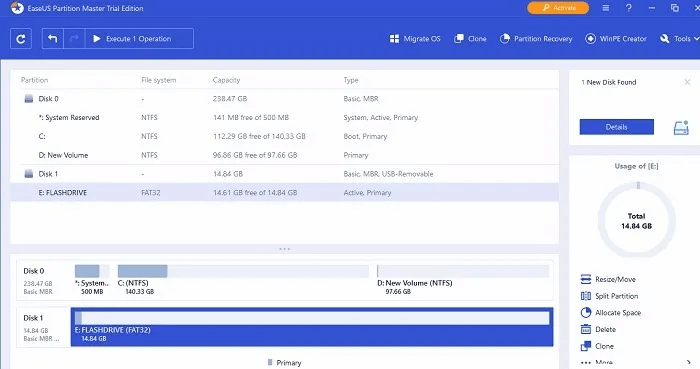The width and height of the screenshot is (700, 369).
Task: Click the greyed redo arrow
Action: (74, 39)
